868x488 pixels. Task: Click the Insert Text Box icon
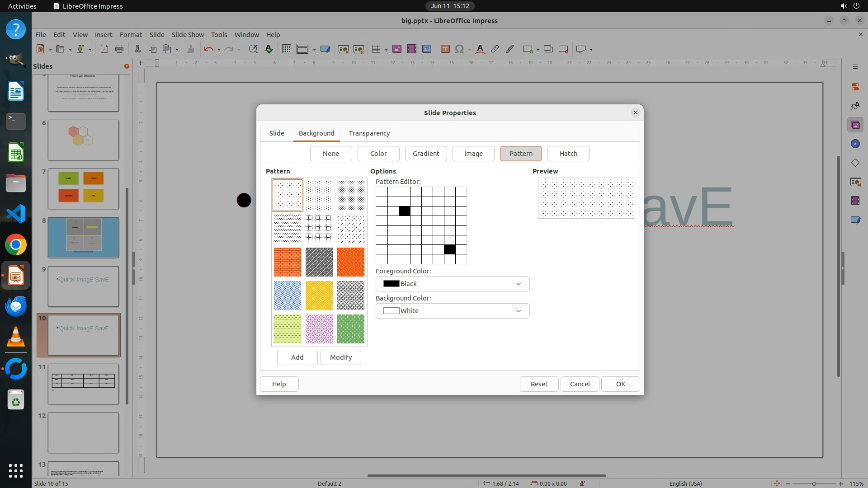(445, 49)
